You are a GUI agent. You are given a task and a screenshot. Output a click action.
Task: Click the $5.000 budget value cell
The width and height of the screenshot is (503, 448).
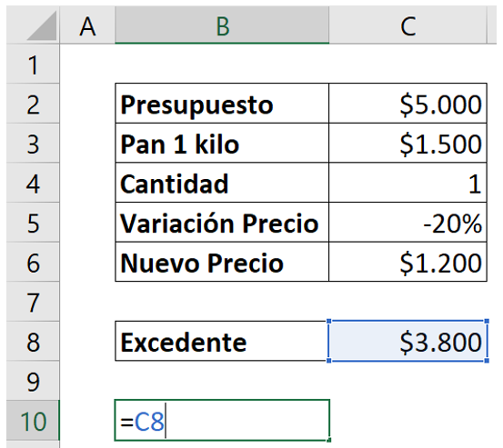407,104
